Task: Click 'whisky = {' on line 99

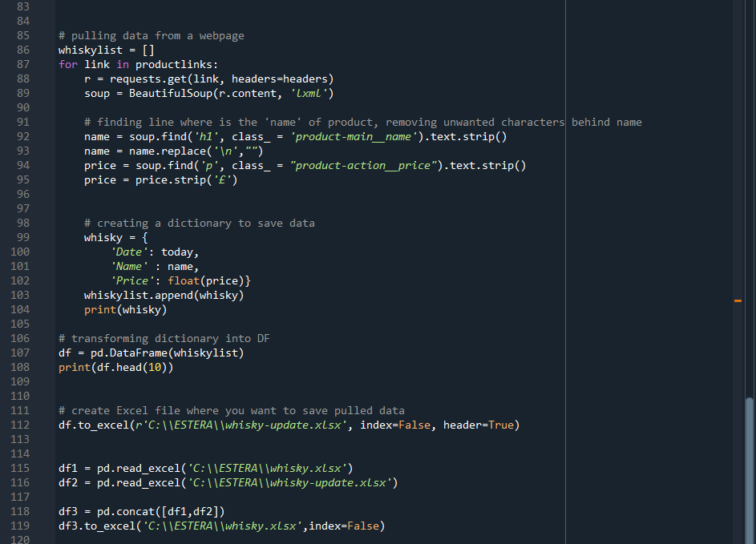Action: (x=115, y=237)
